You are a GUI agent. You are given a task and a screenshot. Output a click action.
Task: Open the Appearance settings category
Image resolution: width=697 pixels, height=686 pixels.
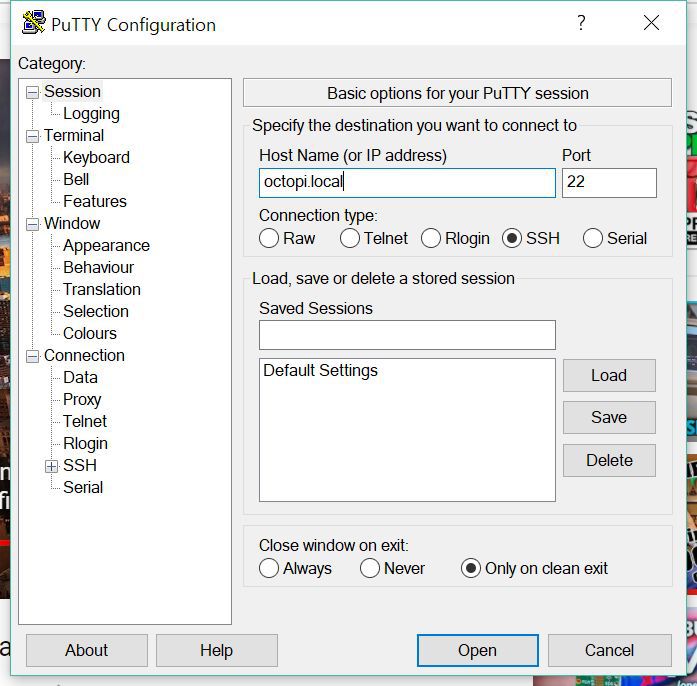click(106, 245)
